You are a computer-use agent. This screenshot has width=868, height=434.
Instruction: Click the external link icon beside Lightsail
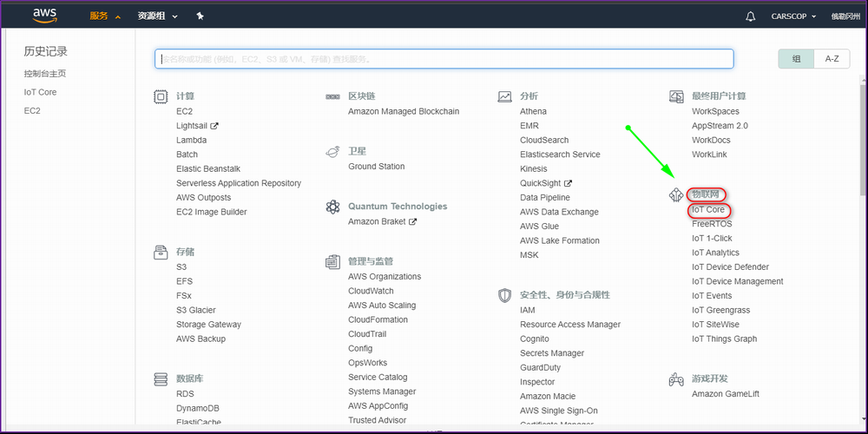pos(214,126)
